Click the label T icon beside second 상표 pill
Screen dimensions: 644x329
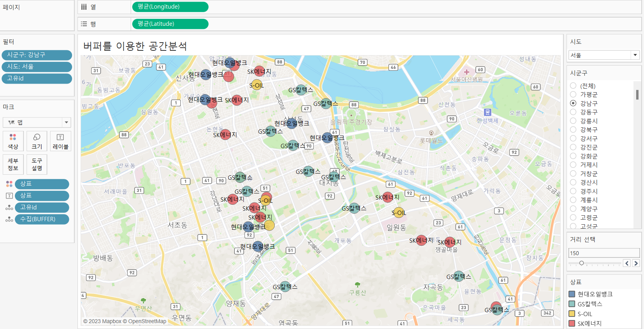point(9,196)
